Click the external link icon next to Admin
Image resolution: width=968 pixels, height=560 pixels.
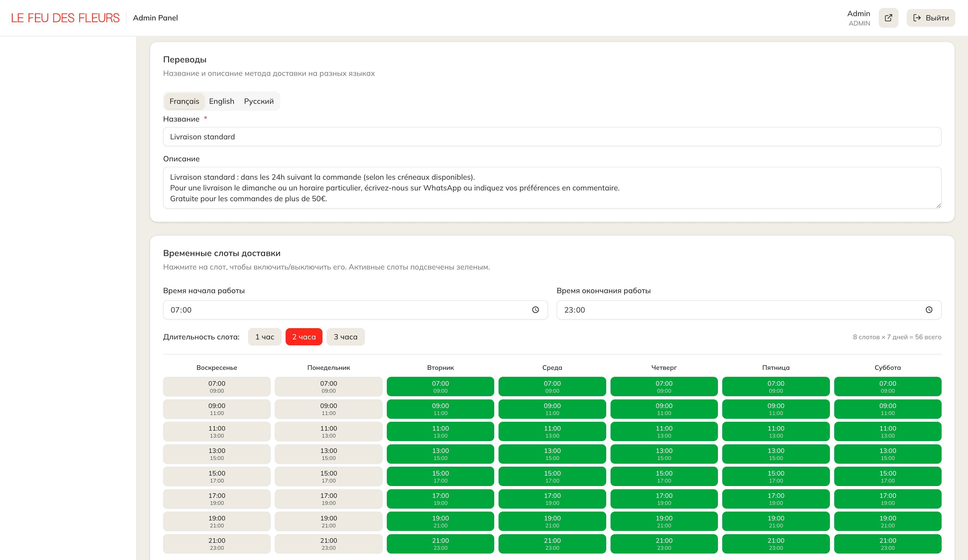click(888, 18)
